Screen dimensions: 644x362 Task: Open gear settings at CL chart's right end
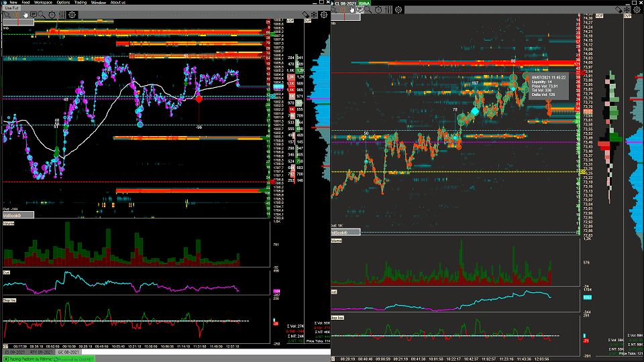pos(637,9)
